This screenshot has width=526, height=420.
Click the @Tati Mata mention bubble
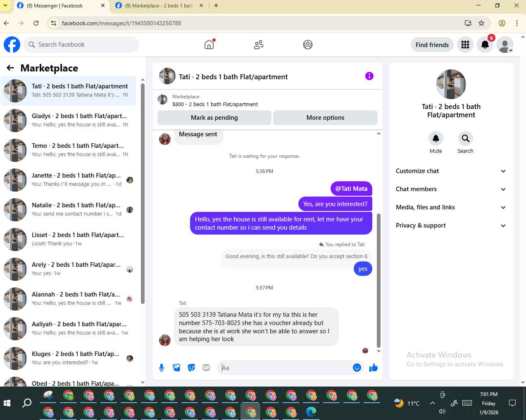(x=351, y=189)
